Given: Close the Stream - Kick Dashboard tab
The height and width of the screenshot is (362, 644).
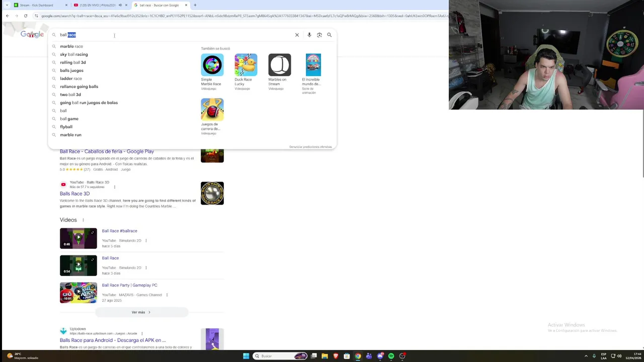Looking at the screenshot, I should pos(66,5).
